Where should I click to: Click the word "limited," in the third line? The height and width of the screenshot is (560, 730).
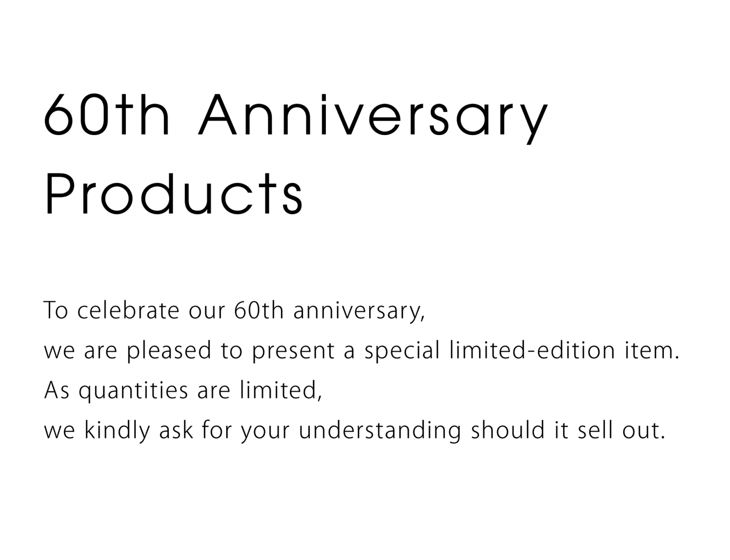(x=281, y=390)
